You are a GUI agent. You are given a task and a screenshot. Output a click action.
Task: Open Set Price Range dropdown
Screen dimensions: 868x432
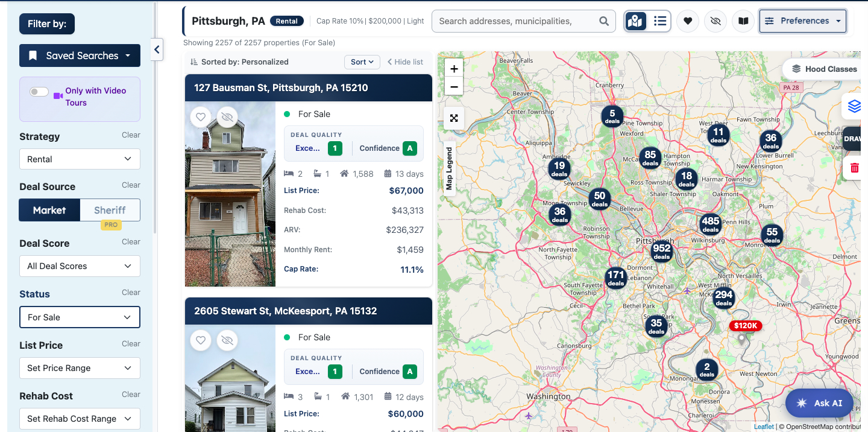tap(80, 368)
